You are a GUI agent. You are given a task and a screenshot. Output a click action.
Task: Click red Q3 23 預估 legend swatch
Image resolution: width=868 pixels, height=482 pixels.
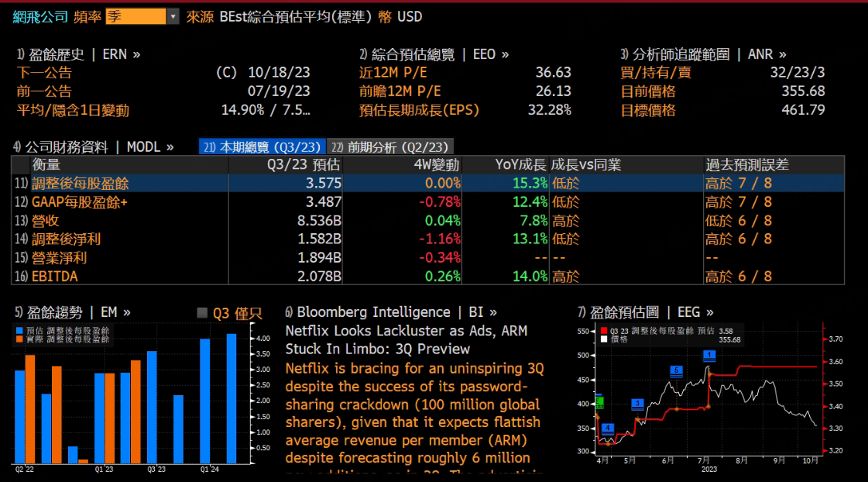click(x=604, y=331)
